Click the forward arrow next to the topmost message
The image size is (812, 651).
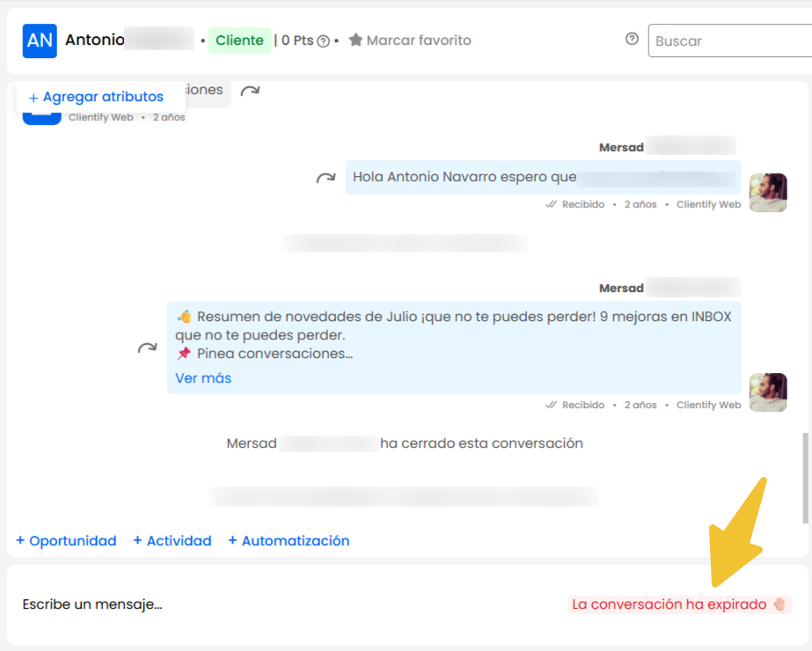pos(250,91)
